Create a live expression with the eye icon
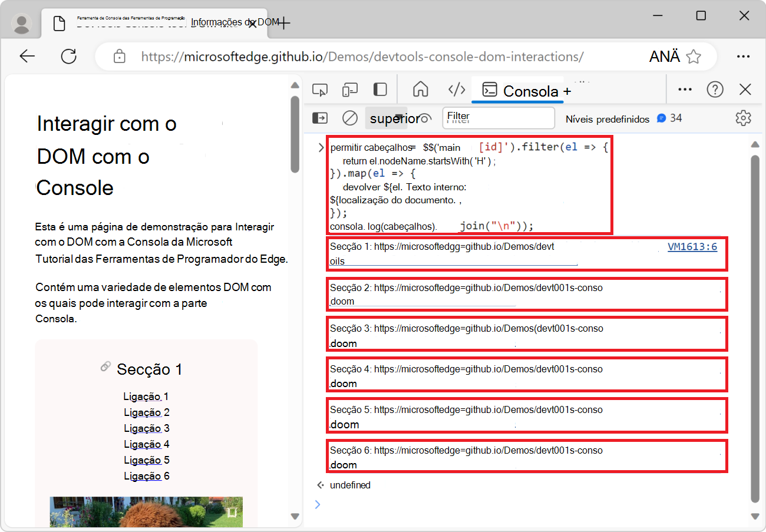This screenshot has height=532, width=766. 425,118
